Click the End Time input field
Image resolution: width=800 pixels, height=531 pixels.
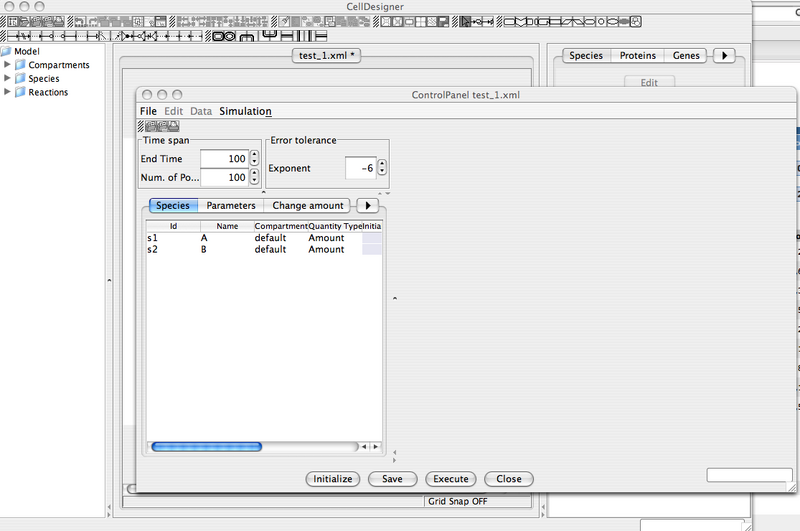(224, 159)
